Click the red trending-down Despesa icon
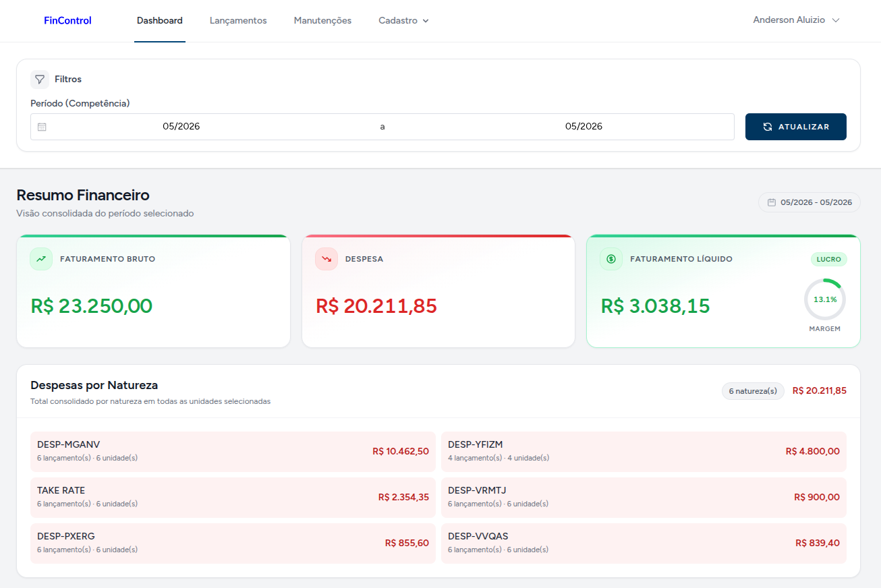 click(326, 259)
